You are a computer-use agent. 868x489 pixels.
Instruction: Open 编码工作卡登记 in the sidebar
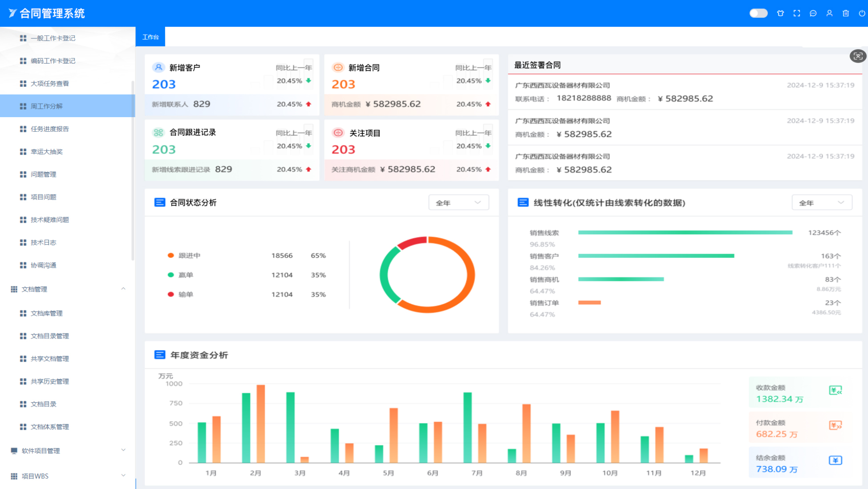(x=68, y=61)
